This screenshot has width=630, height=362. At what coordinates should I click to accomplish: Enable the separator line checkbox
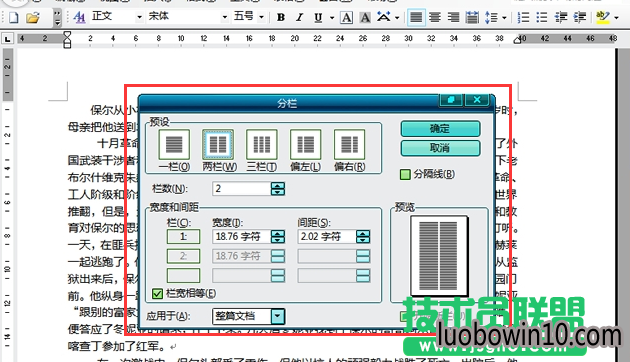coord(405,174)
